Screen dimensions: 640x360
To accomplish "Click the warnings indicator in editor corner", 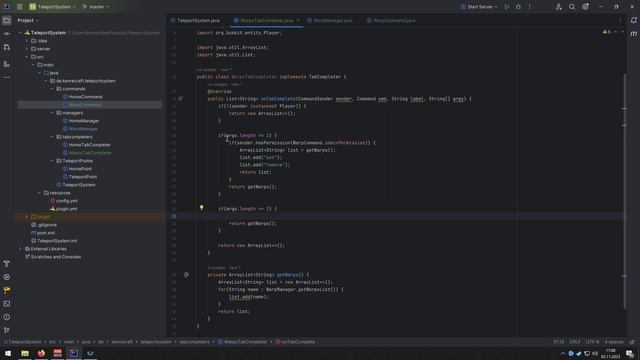I will [x=607, y=32].
